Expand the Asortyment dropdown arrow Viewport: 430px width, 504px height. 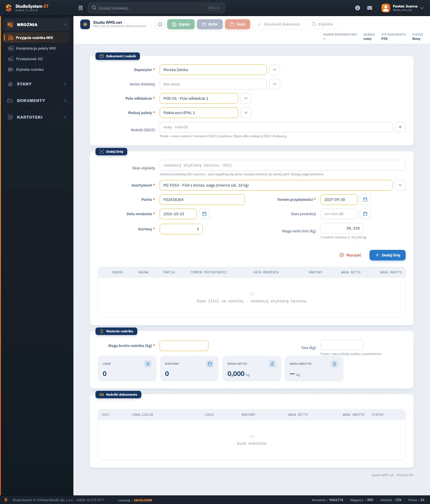point(400,185)
